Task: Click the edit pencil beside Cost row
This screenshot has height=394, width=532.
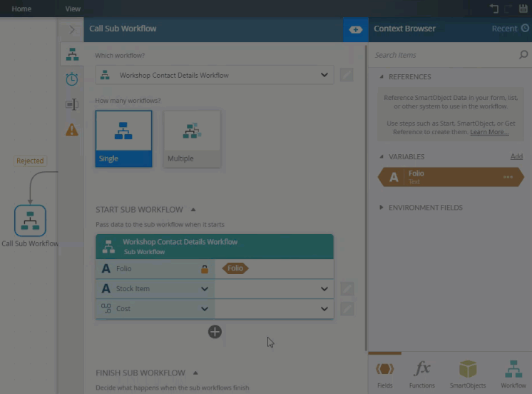Action: (347, 309)
